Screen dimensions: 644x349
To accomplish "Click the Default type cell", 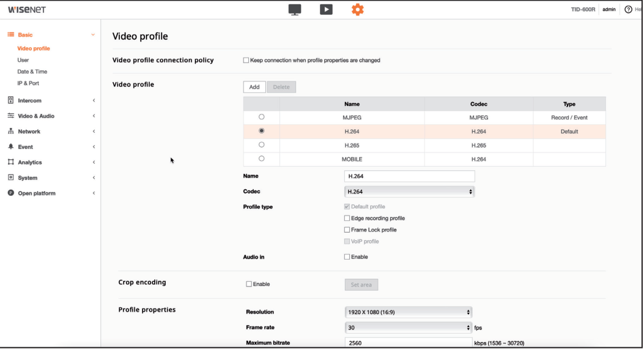I will coord(569,132).
